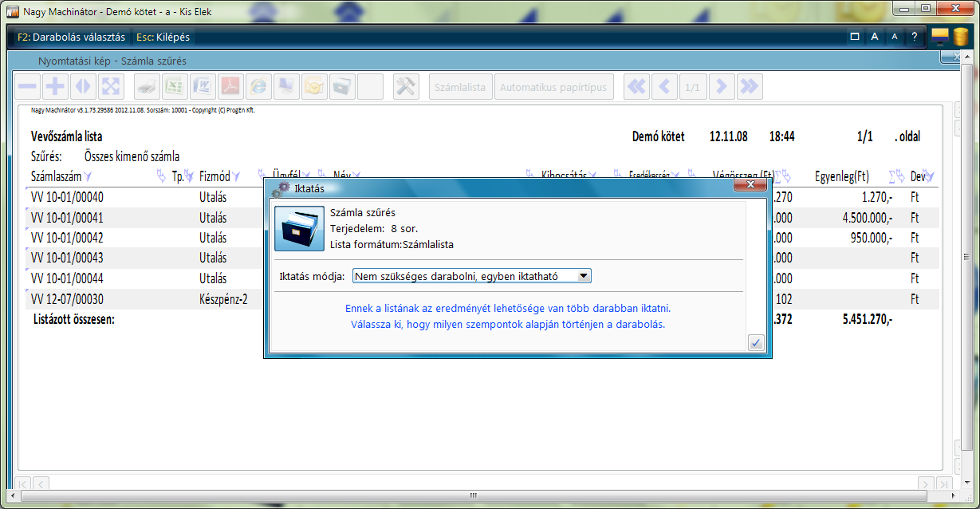The height and width of the screenshot is (509, 980).
Task: Click the Számlalista button
Action: pyautogui.click(x=460, y=87)
